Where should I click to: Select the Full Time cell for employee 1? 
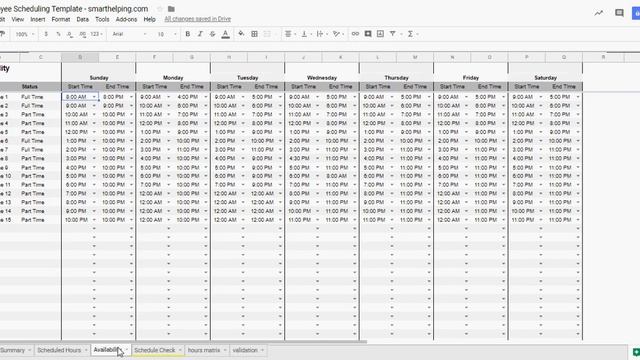32,97
